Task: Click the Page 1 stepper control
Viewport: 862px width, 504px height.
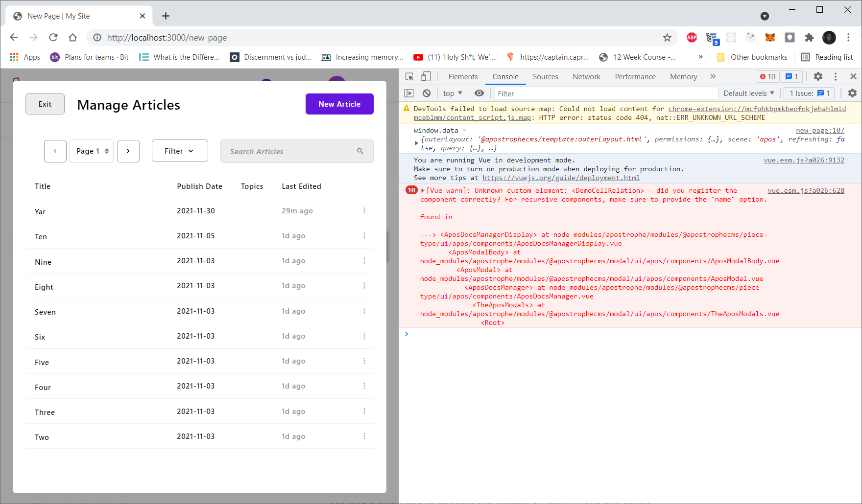Action: pyautogui.click(x=91, y=151)
